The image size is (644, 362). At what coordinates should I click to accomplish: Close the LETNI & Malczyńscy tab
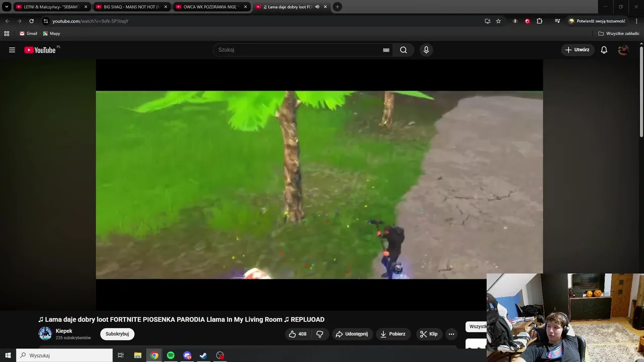86,7
